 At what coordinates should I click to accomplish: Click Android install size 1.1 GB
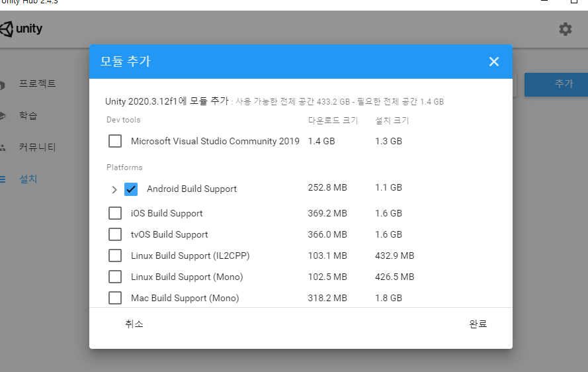(x=388, y=188)
